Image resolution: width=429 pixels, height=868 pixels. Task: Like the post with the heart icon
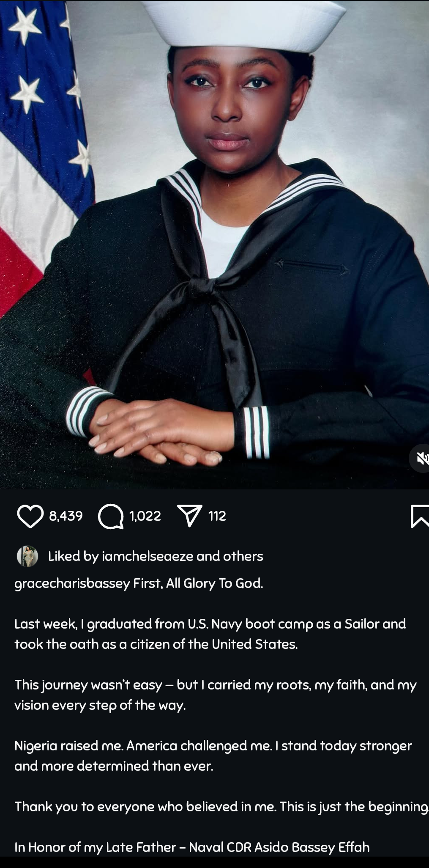(30, 516)
